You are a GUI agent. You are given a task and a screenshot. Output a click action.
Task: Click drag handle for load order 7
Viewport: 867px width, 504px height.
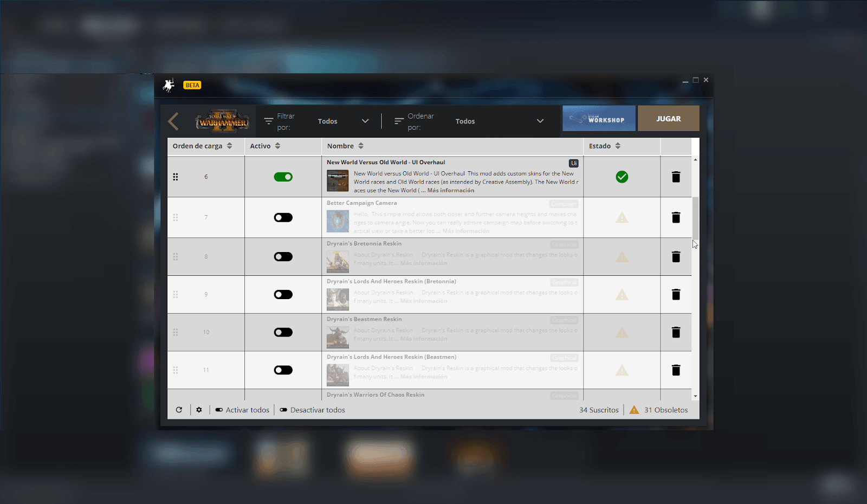pyautogui.click(x=176, y=217)
